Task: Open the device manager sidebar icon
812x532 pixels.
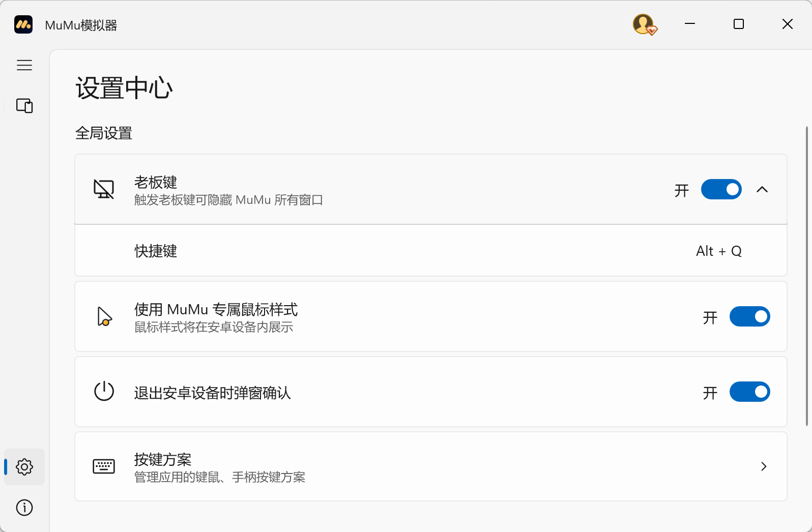Action: [24, 106]
